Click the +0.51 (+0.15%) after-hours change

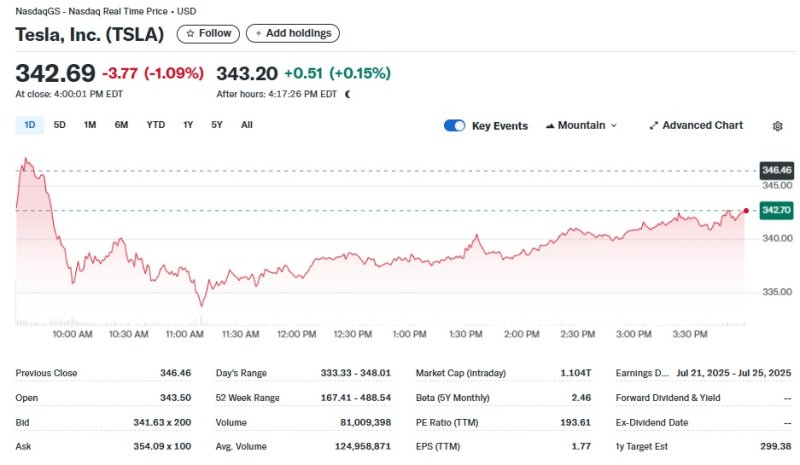(x=337, y=74)
